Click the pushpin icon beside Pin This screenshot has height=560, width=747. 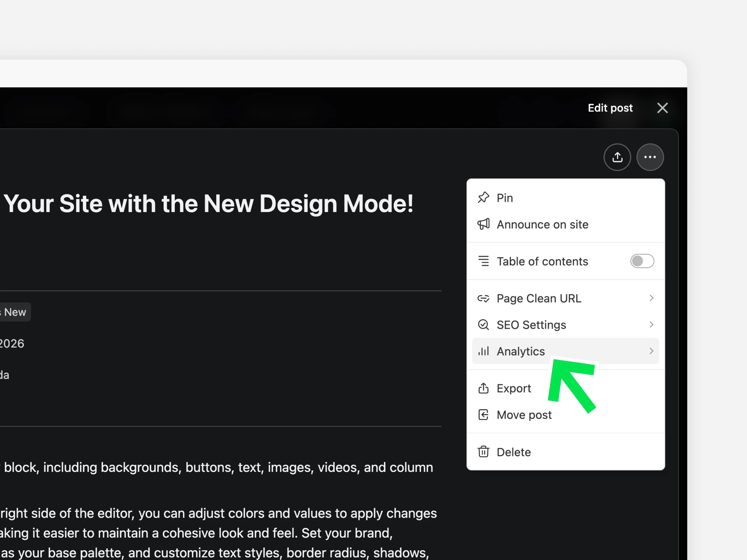point(483,198)
